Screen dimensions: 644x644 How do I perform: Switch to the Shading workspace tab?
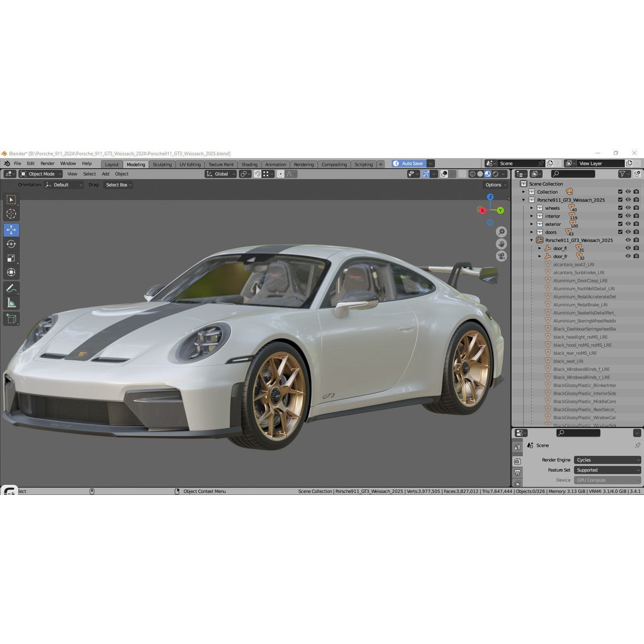[249, 165]
